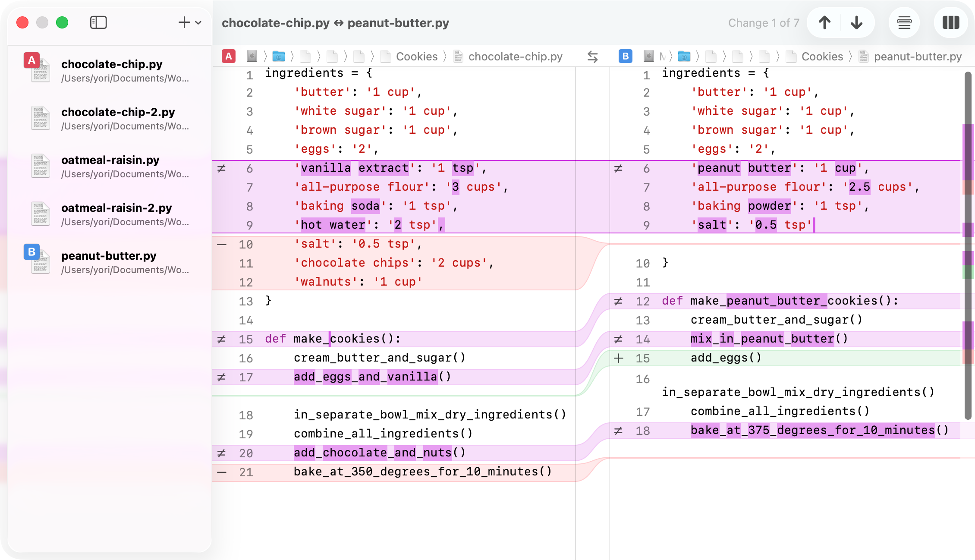Viewport: 975px width, 560px height.
Task: Click the red A badge in left path bar
Action: click(229, 56)
